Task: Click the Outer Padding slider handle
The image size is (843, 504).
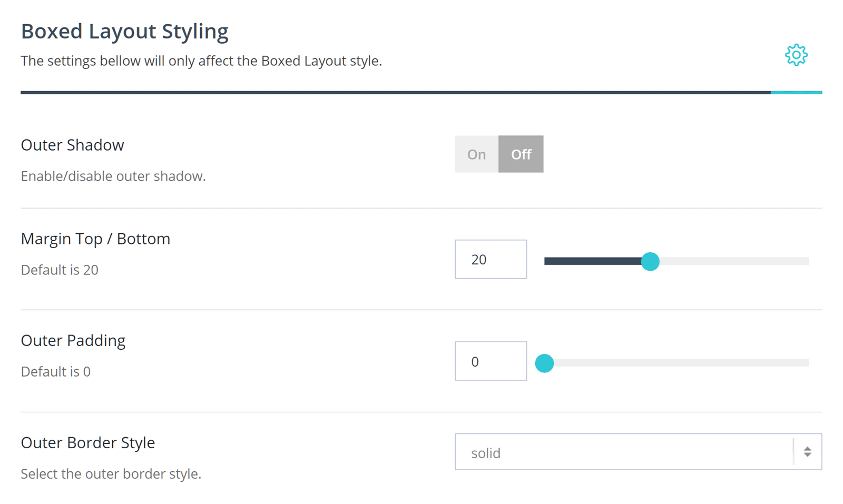Action: [x=544, y=363]
